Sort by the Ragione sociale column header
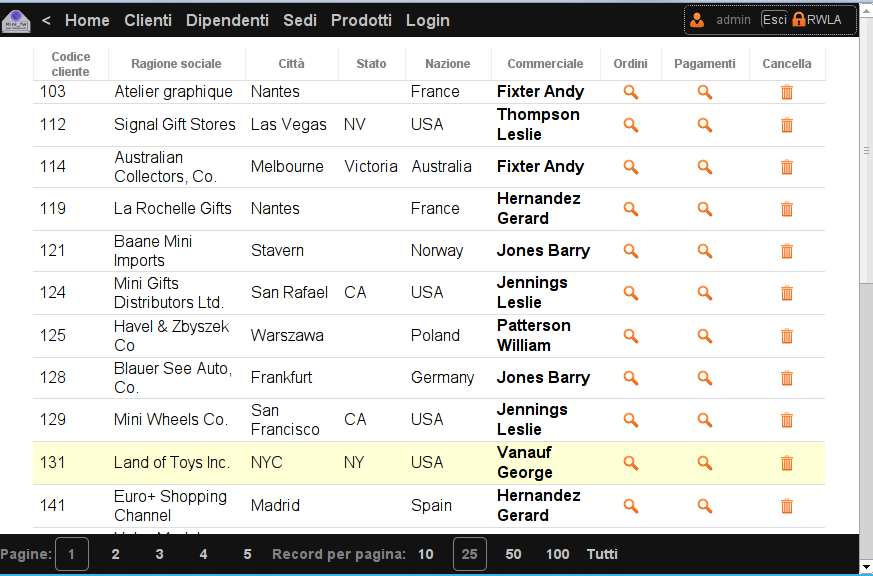Screen dimensions: 873x576 point(176,64)
